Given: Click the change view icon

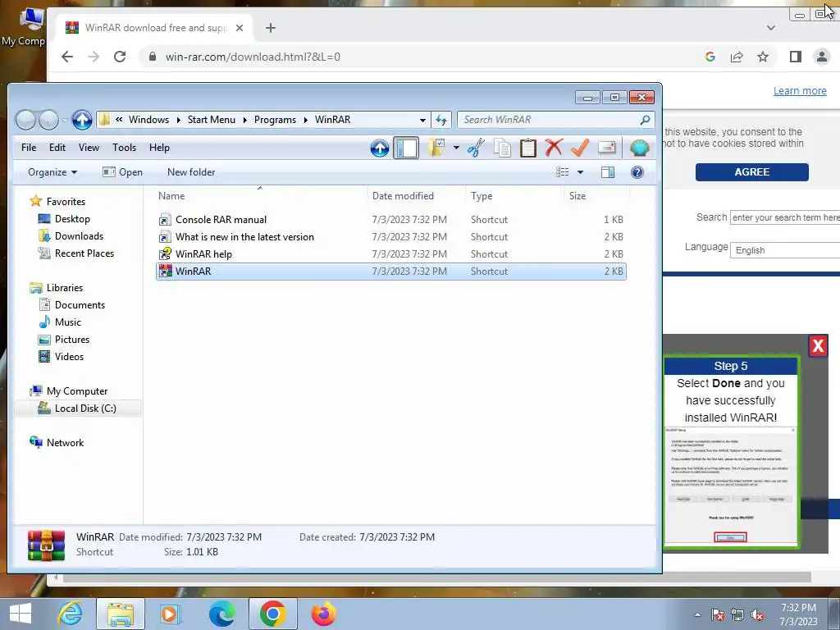Looking at the screenshot, I should (563, 172).
